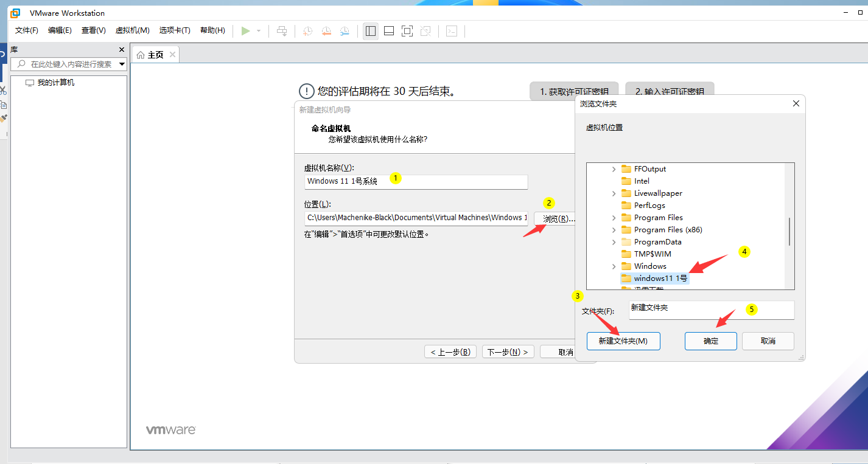Click the 虚拟机名称 input field
The image size is (868, 464).
click(416, 181)
